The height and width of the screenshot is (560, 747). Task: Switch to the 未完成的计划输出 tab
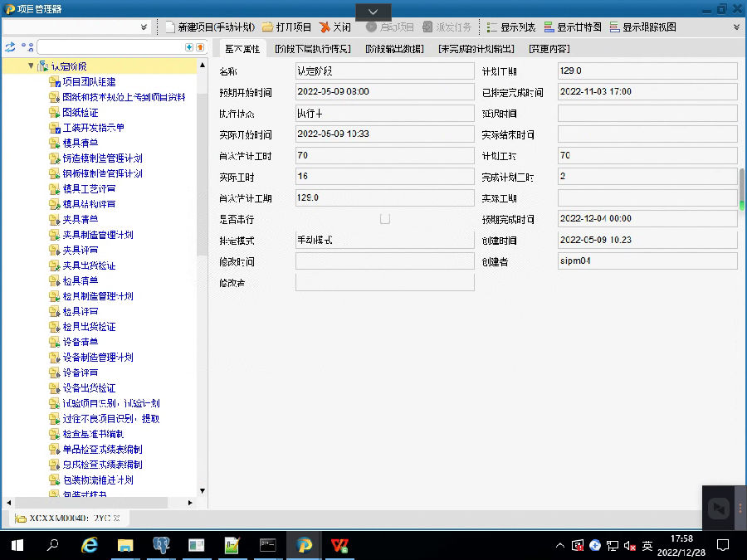click(476, 48)
